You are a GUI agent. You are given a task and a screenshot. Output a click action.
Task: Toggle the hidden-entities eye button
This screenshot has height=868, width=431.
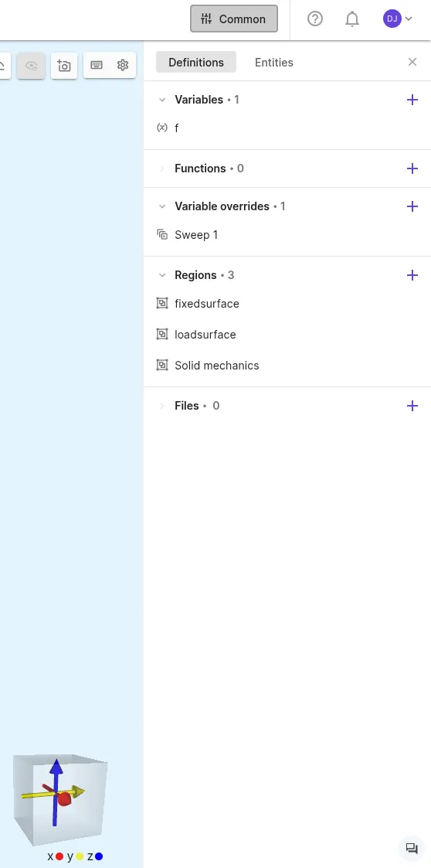[31, 66]
